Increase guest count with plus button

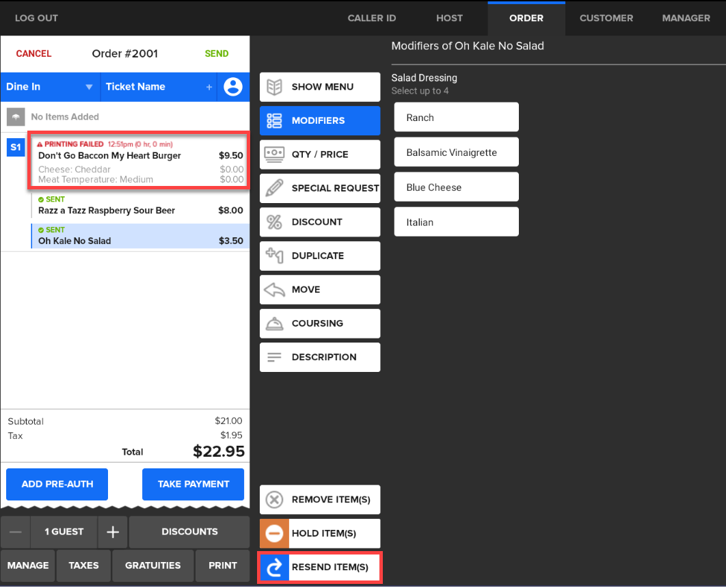tap(113, 532)
